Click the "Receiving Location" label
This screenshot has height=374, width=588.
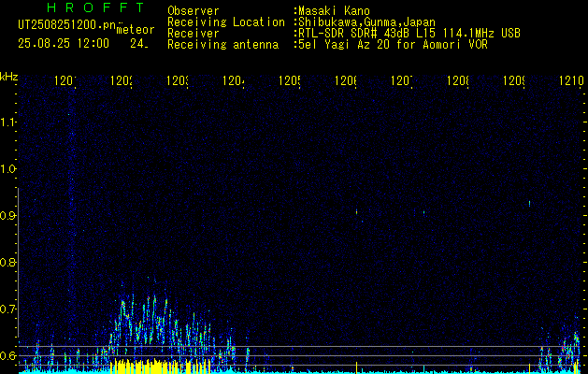[226, 22]
